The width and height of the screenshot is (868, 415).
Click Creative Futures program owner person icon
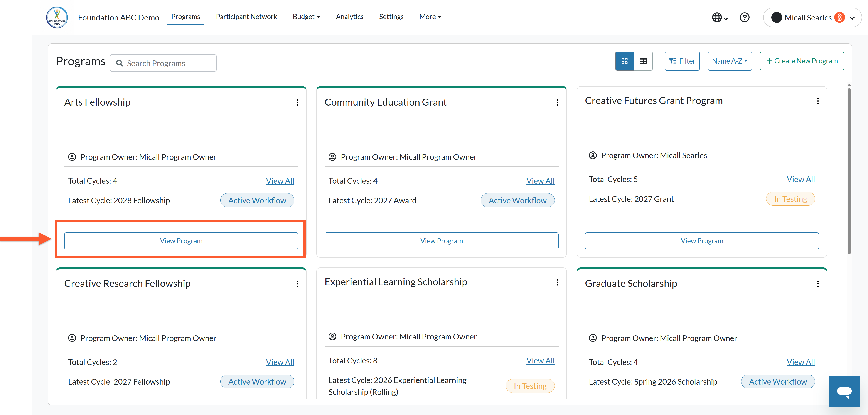[593, 156]
